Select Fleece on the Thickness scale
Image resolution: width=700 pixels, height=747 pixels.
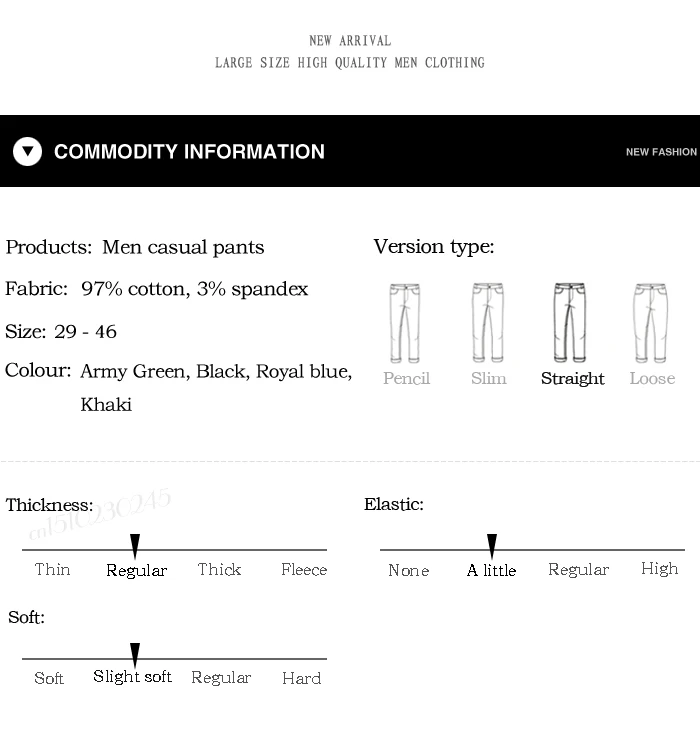click(x=304, y=569)
